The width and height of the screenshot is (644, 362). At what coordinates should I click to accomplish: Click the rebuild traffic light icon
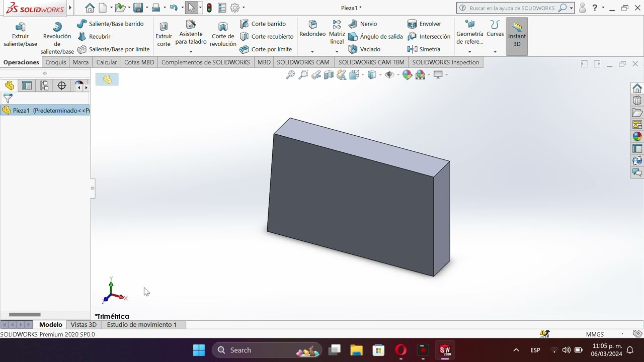pos(209,8)
